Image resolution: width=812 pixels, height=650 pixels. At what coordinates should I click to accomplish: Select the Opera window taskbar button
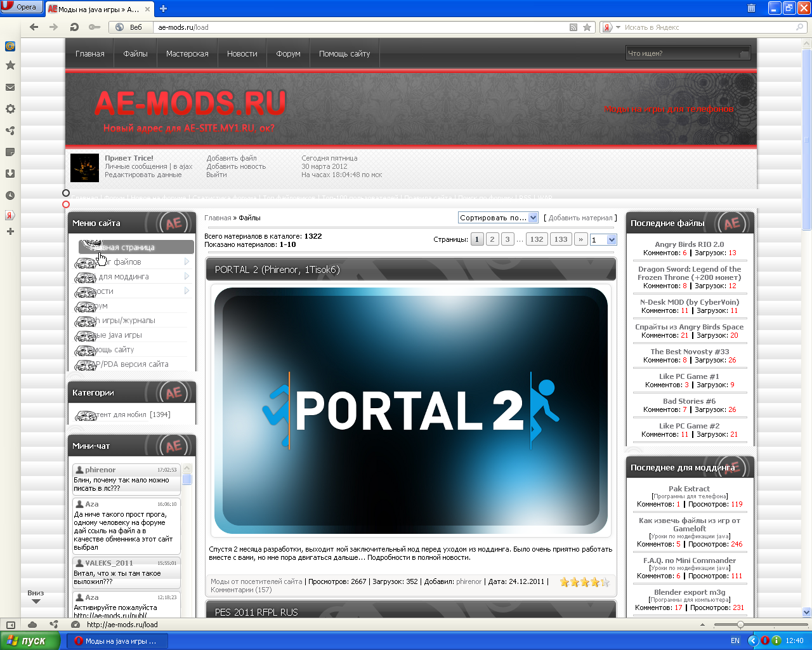pyautogui.click(x=118, y=641)
